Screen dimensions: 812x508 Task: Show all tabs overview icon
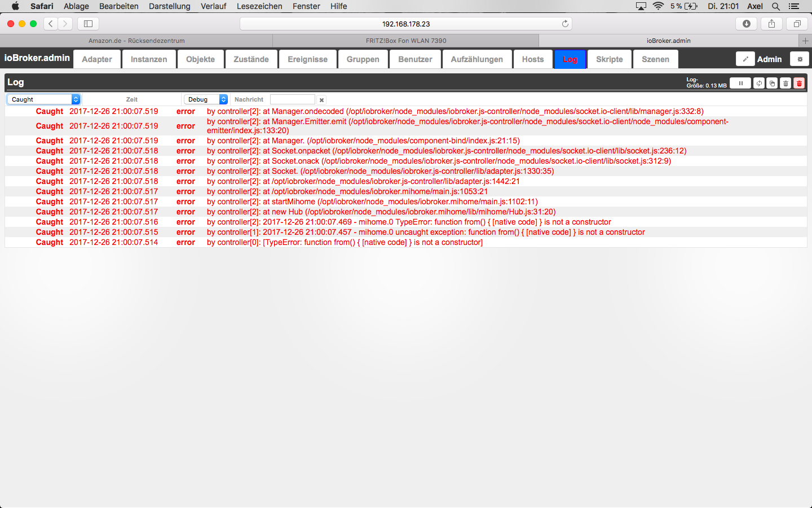(x=797, y=24)
